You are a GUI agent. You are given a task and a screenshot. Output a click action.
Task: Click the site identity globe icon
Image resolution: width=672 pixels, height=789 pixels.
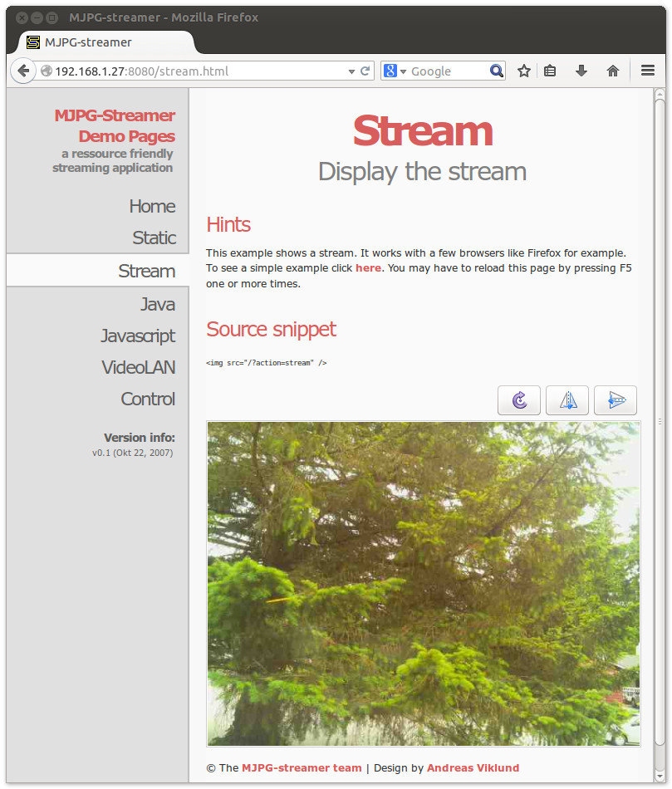pos(47,71)
